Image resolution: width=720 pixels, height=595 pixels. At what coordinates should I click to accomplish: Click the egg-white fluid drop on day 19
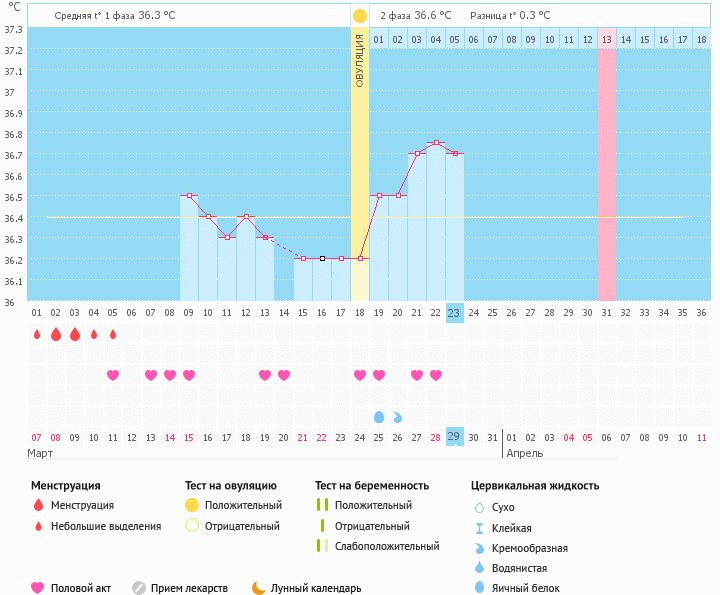(x=379, y=416)
